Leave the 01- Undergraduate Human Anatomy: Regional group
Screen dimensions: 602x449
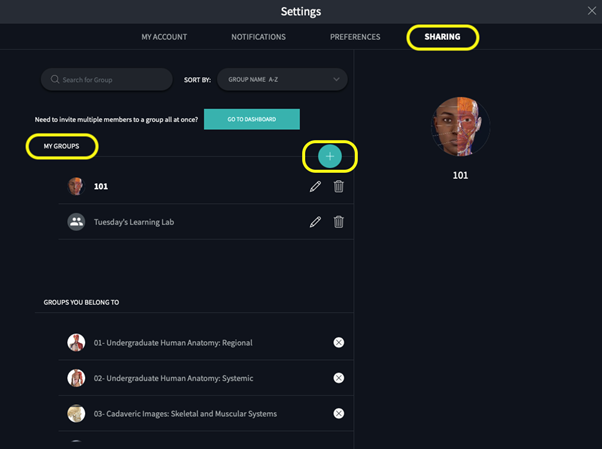pos(339,343)
